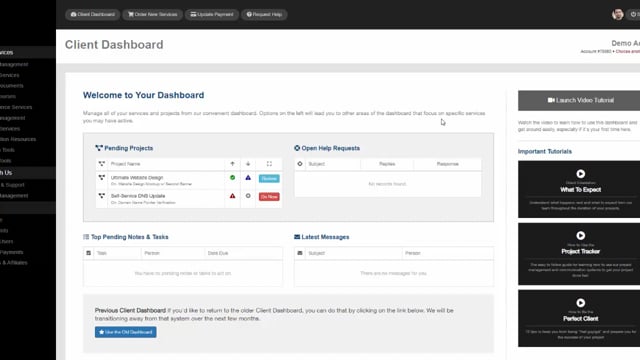Click Replies column header

pos(387,164)
